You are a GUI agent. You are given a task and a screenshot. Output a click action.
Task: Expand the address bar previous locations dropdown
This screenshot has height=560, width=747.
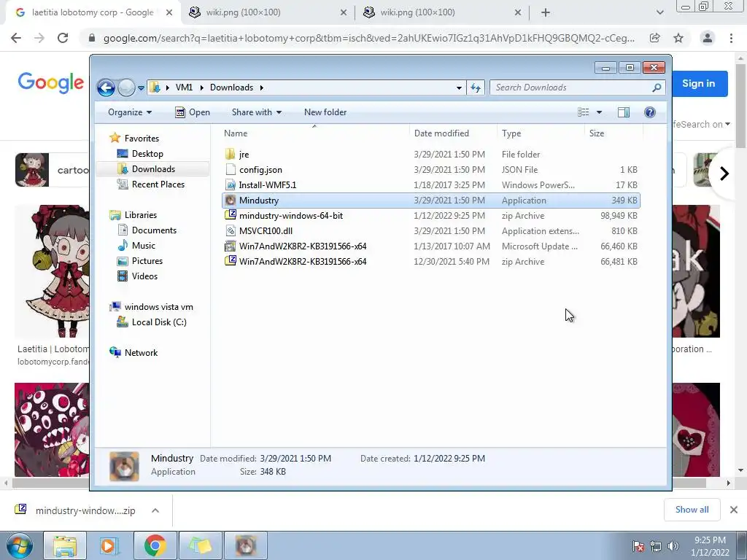459,87
